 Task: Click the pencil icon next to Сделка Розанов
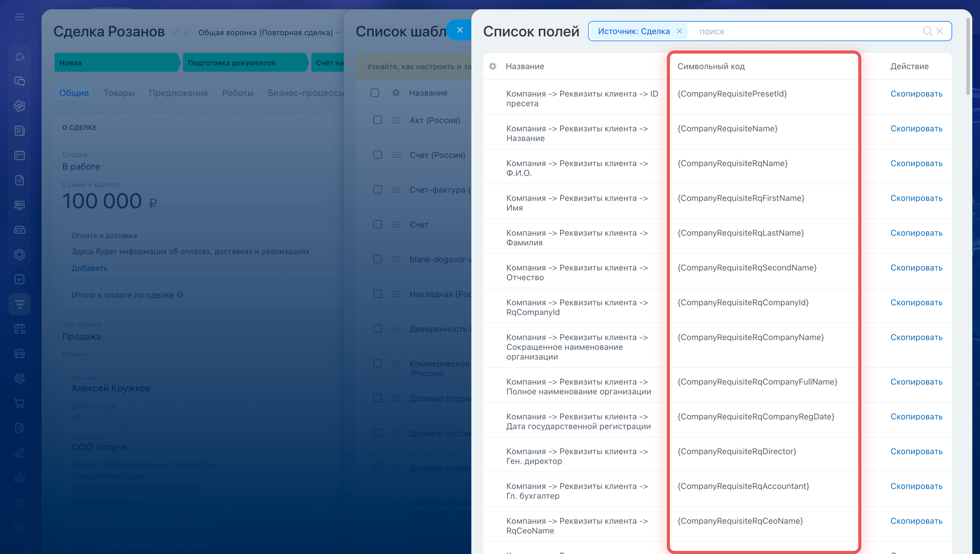point(175,32)
